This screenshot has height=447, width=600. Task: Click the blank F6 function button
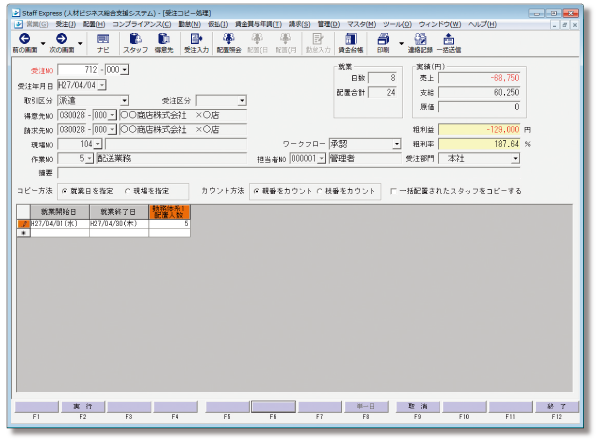273,406
